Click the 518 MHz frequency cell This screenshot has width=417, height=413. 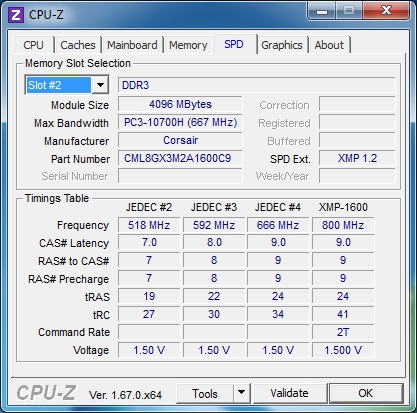pos(149,225)
